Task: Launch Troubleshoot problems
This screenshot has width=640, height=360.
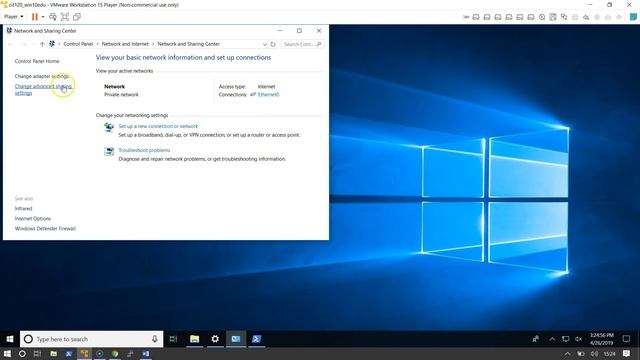Action: tap(144, 150)
